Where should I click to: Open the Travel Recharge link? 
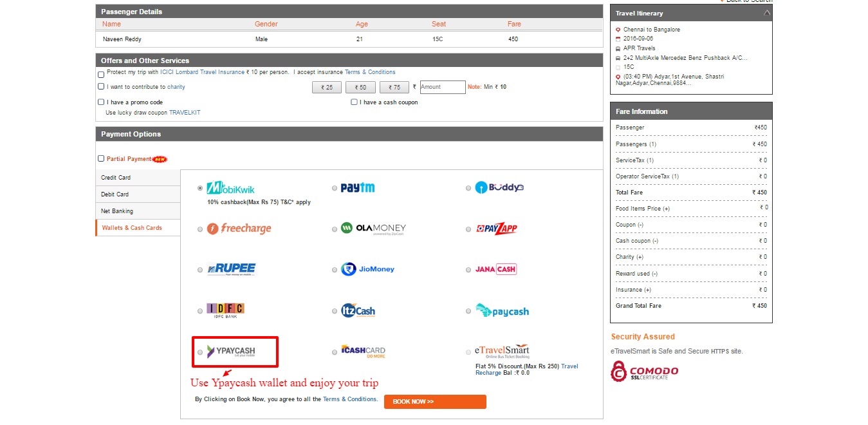click(526, 370)
